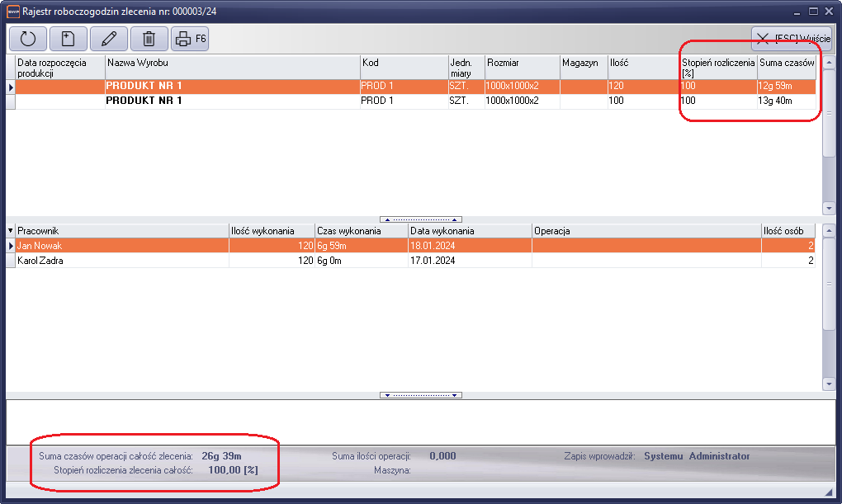Click the app icon in title bar

click(x=12, y=11)
